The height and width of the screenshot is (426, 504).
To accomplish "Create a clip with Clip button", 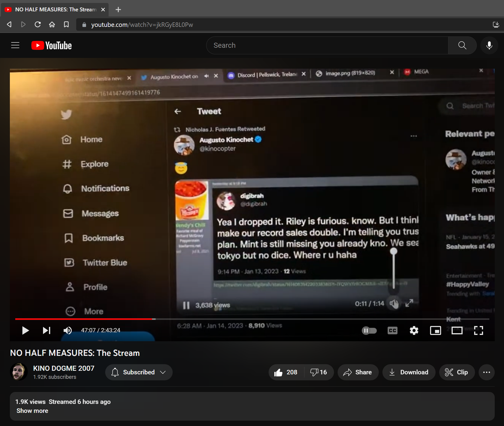I will pos(457,372).
